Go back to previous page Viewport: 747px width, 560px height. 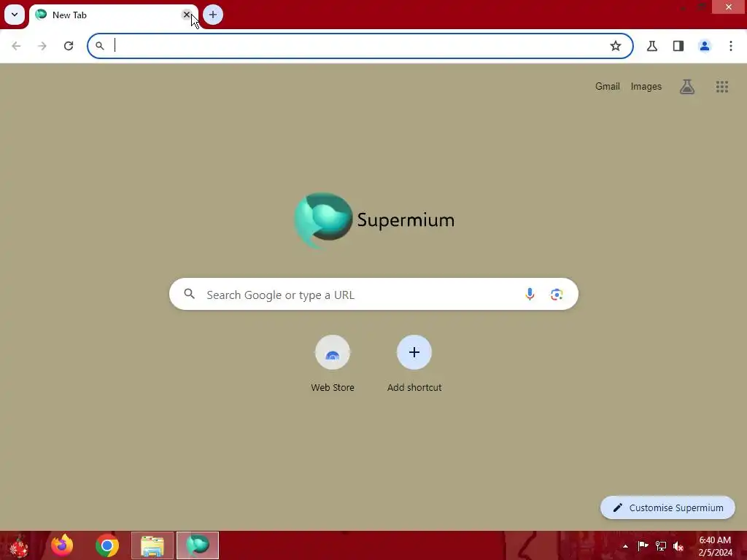point(16,46)
